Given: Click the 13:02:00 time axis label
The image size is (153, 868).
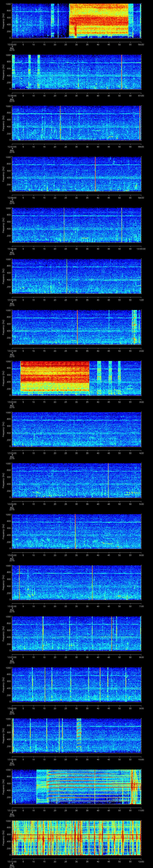Looking at the screenshot, I should pyautogui.click(x=12, y=402).
